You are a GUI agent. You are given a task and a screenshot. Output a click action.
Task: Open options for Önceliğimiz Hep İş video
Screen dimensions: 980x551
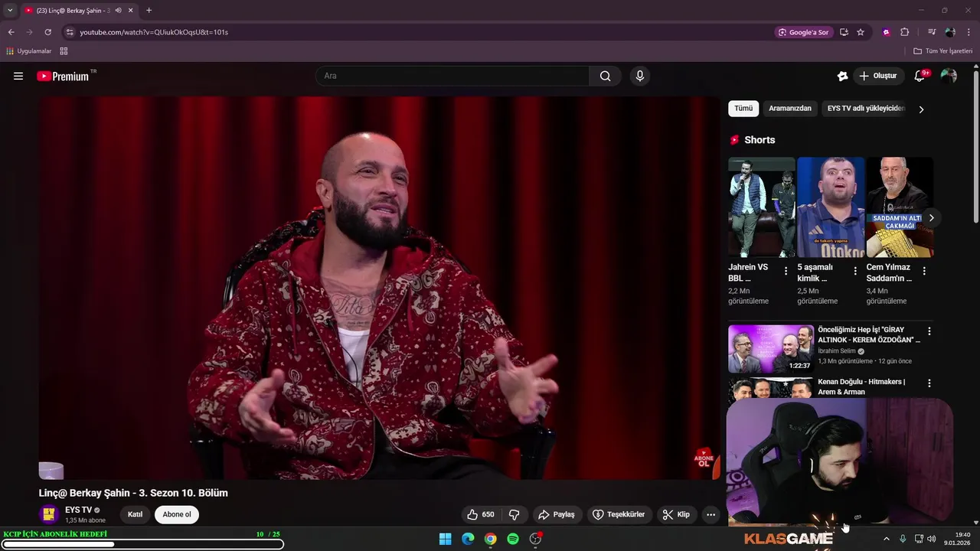click(x=929, y=331)
